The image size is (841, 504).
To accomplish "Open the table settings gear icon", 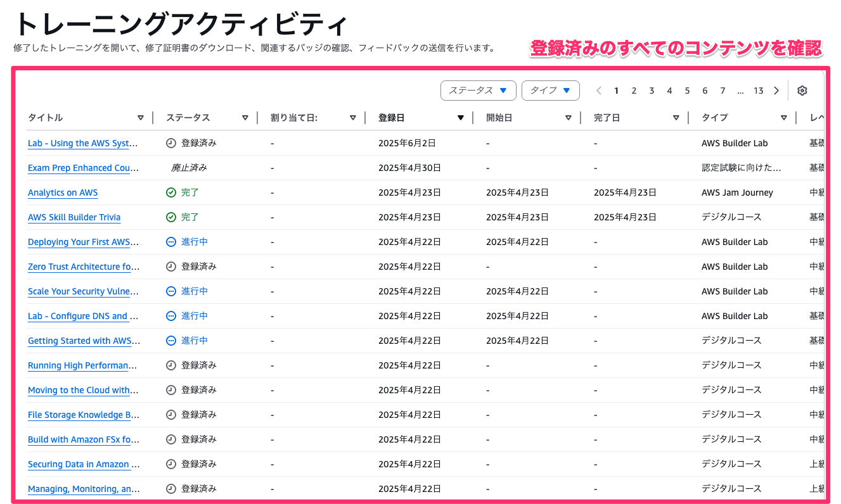I will [802, 91].
